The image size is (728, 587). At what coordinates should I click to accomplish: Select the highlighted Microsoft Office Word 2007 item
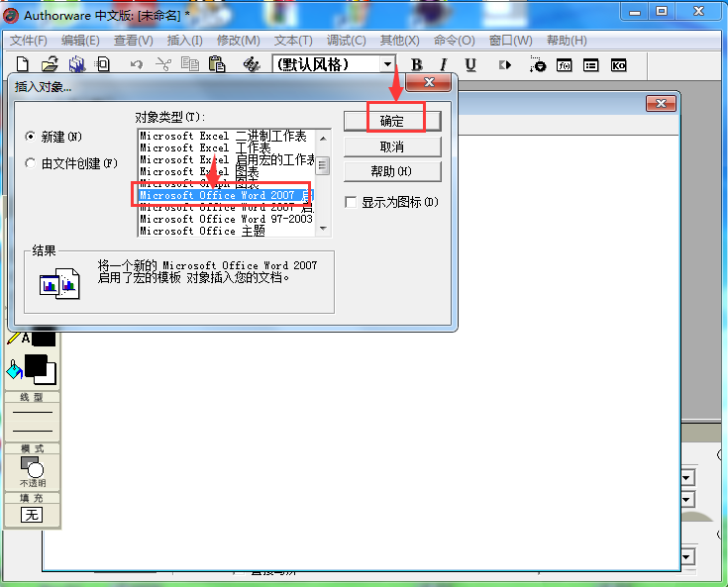click(227, 195)
